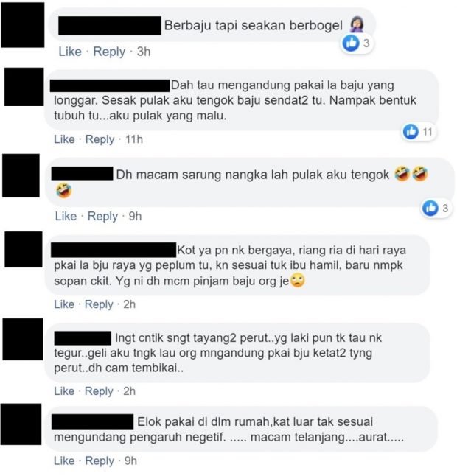Like the 'Berbaju tapi seakan berbogel' comment
This screenshot has width=457, height=476.
(x=70, y=52)
